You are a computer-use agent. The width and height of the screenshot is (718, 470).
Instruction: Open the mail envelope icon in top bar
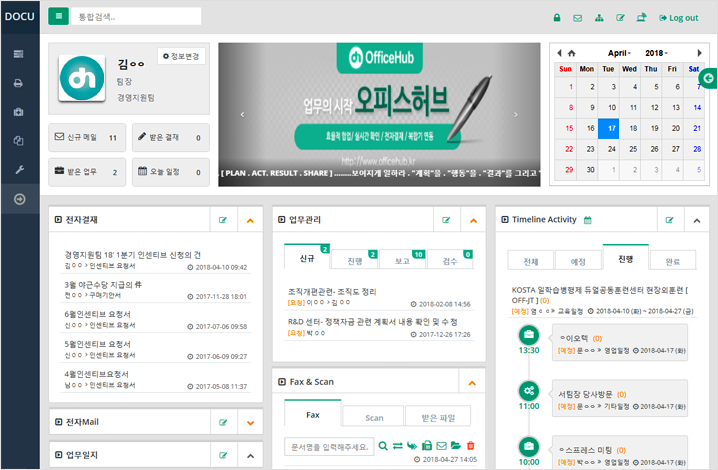point(578,18)
